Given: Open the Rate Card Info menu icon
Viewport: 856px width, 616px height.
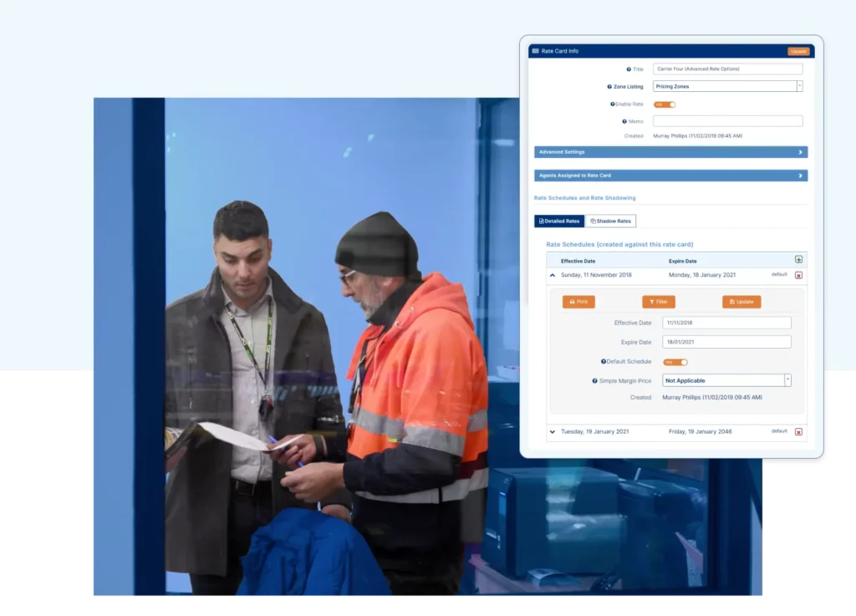Looking at the screenshot, I should 536,51.
